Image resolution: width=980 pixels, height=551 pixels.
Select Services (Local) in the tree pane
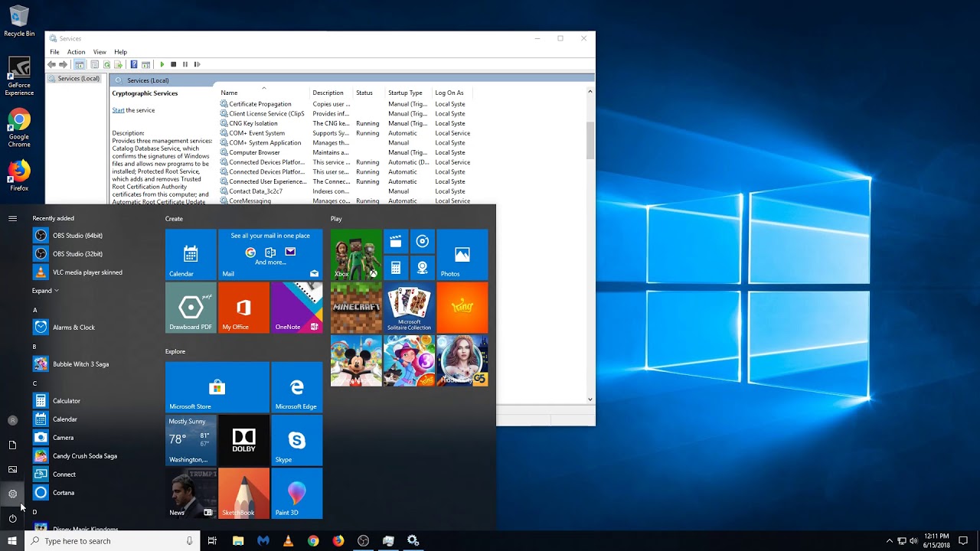(74, 79)
